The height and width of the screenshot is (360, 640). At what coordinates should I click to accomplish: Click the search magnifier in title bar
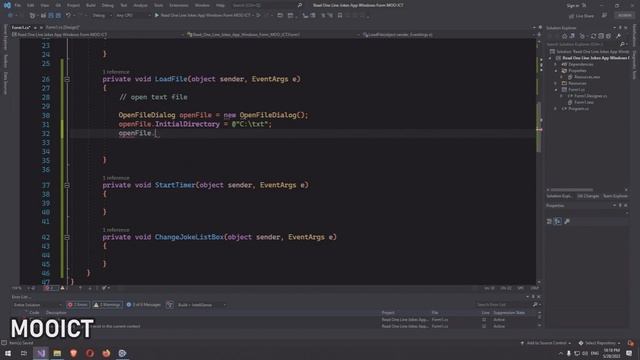coord(300,5)
